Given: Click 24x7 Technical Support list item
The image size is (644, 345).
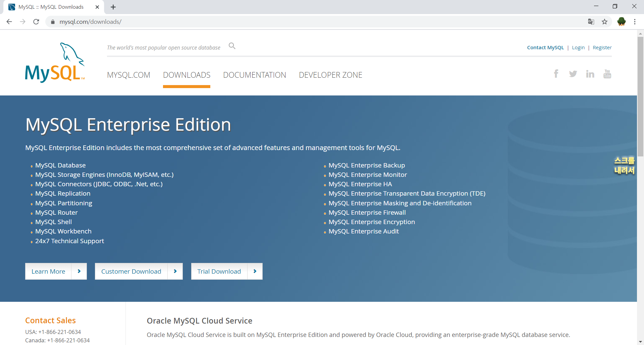Looking at the screenshot, I should [x=69, y=241].
